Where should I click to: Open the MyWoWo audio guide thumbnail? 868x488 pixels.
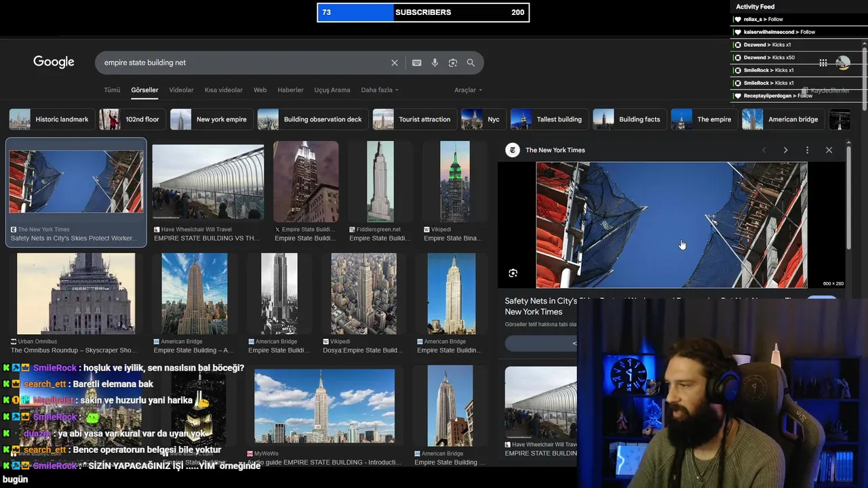pos(324,406)
